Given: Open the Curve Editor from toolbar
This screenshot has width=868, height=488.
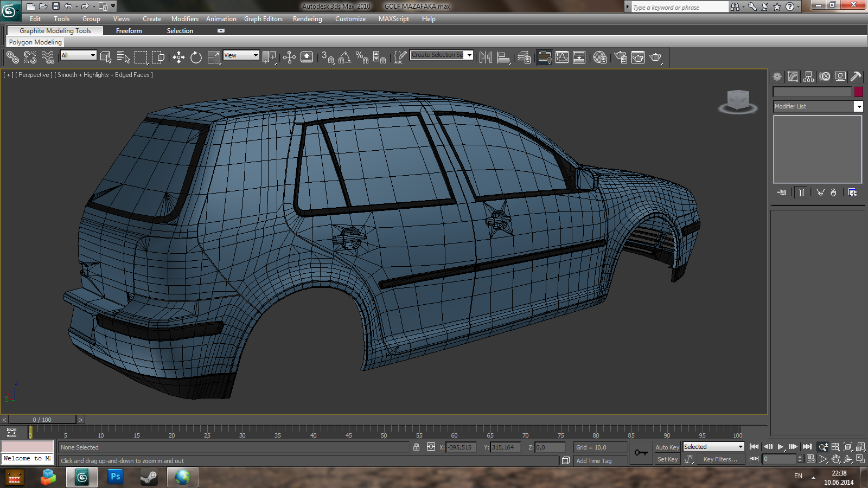Looking at the screenshot, I should [562, 57].
